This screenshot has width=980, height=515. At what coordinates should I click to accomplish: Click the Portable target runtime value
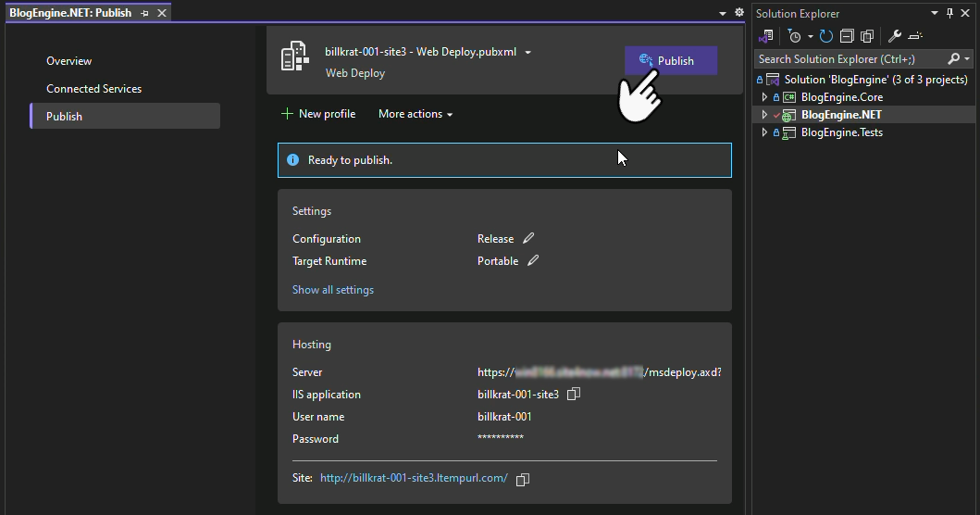(498, 261)
